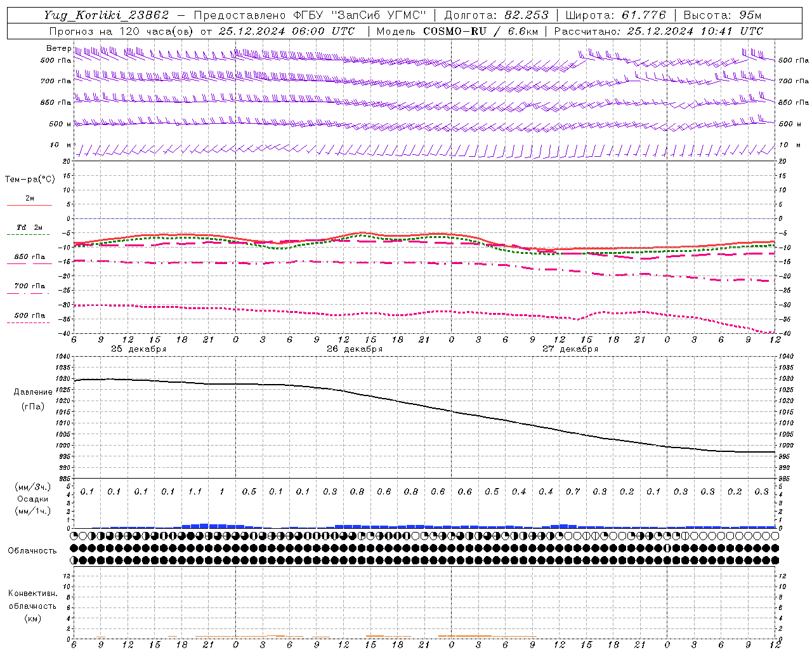Click the "Облачность" cloud cover label
The image size is (812, 650).
32,551
